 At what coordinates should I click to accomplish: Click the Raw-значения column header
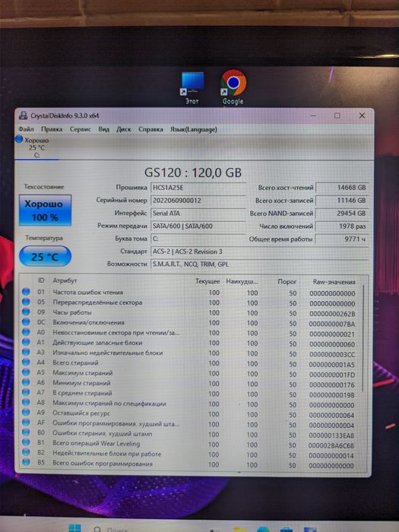pos(334,282)
